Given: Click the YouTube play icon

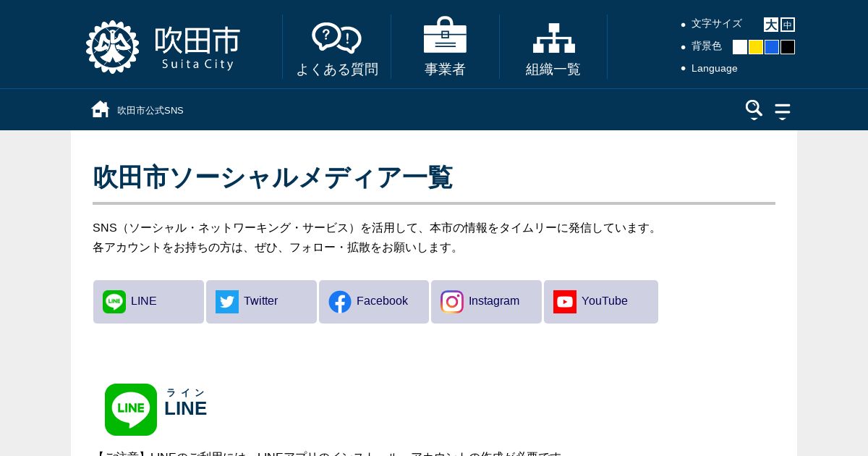Looking at the screenshot, I should pyautogui.click(x=565, y=302).
